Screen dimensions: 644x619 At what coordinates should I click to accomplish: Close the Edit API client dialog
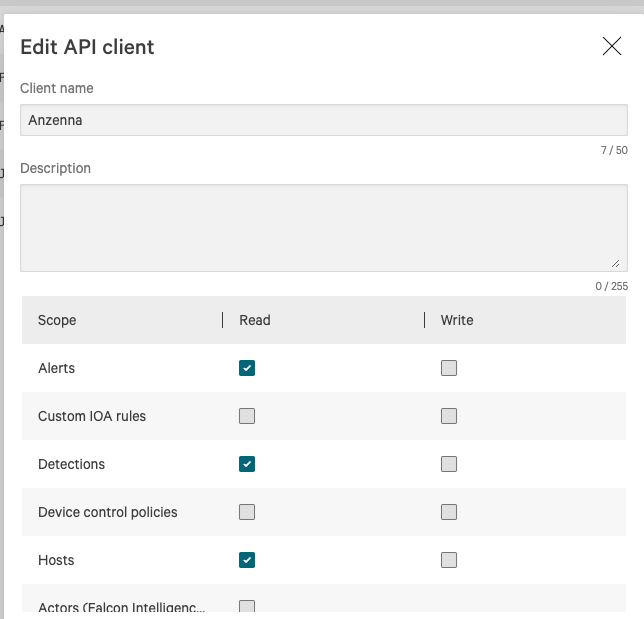(612, 46)
